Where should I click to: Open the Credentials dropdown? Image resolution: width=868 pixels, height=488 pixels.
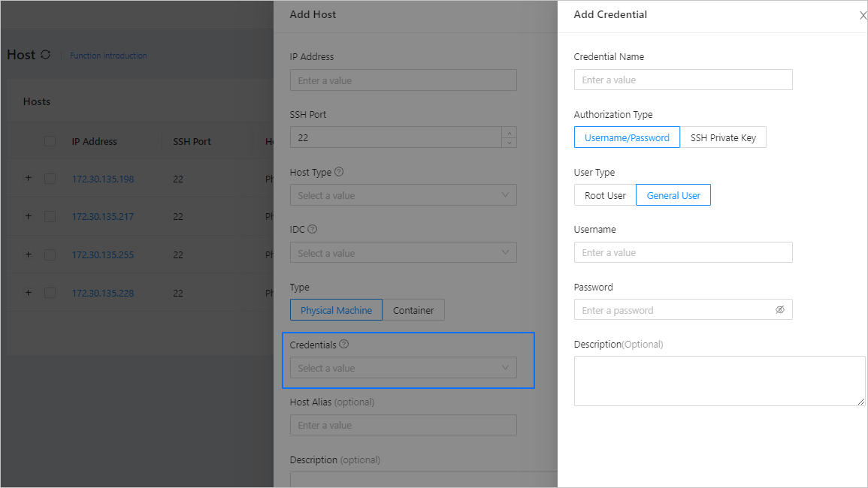[x=403, y=368]
